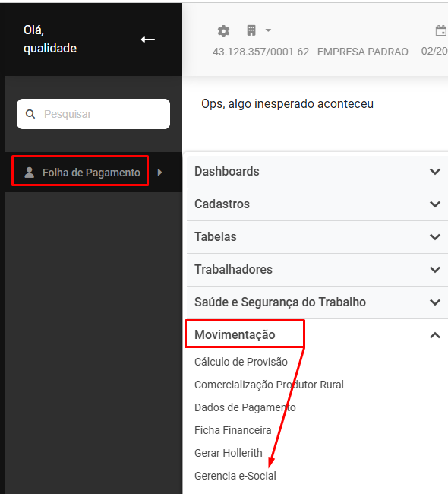
Task: Select Gerar Hollerith option
Action: [x=229, y=453]
